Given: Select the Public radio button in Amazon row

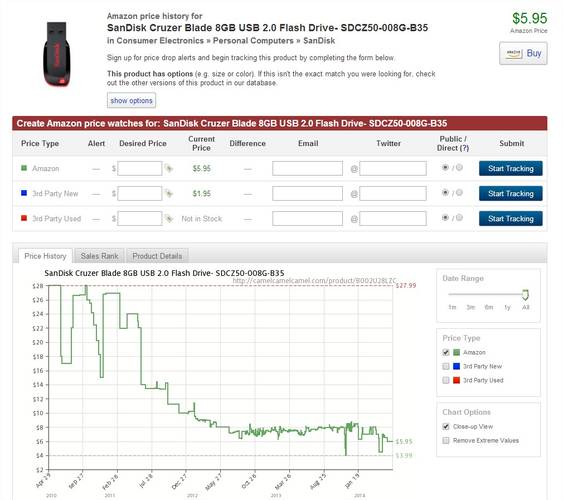Looking at the screenshot, I should click(x=445, y=167).
